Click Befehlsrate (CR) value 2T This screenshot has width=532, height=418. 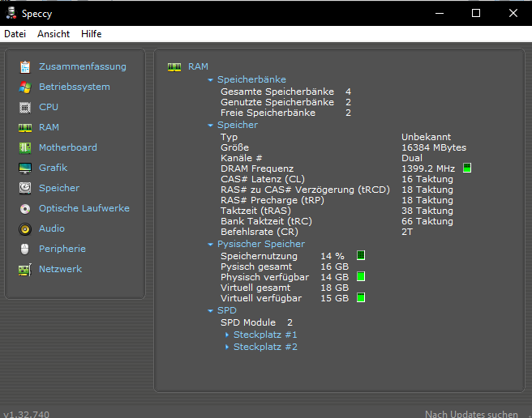[x=407, y=232]
